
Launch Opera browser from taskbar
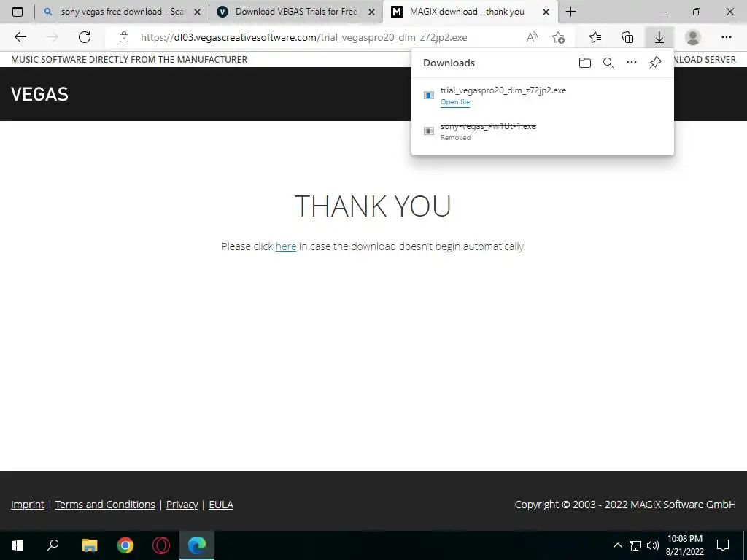(161, 545)
